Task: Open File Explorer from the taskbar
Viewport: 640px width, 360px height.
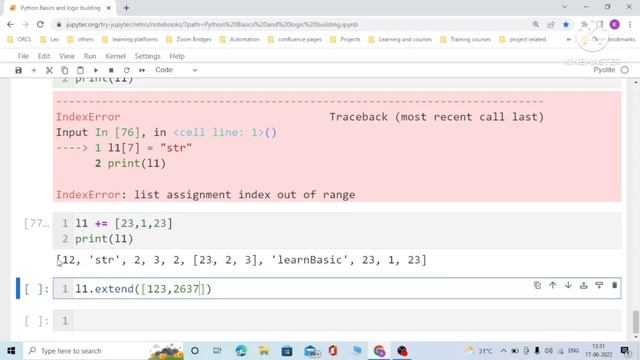Action: 264,351
